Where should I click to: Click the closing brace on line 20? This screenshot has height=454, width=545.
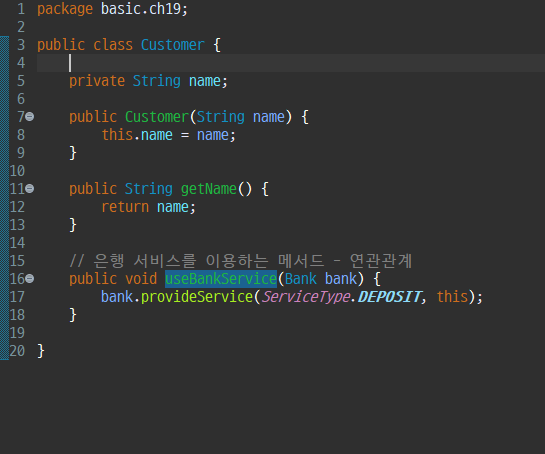[x=41, y=351]
